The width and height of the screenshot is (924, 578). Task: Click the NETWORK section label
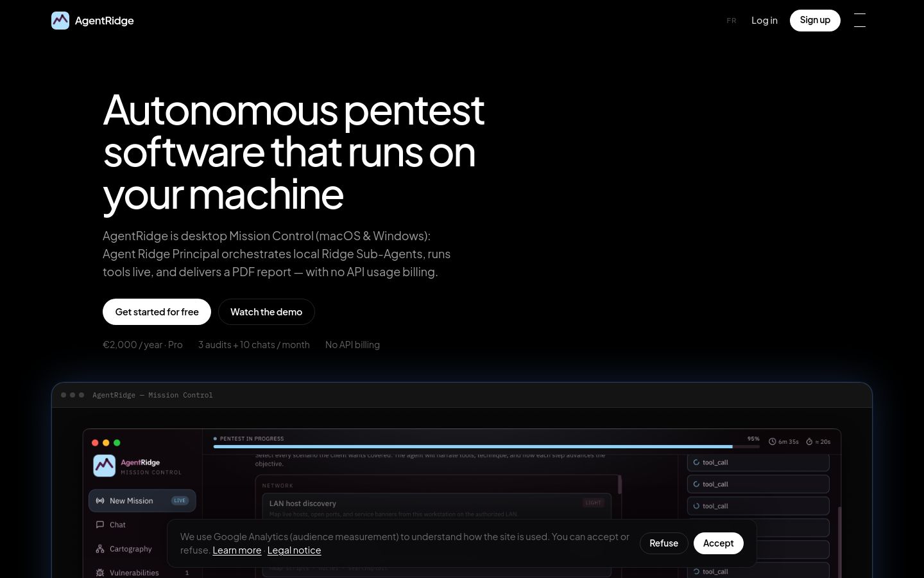pyautogui.click(x=278, y=486)
